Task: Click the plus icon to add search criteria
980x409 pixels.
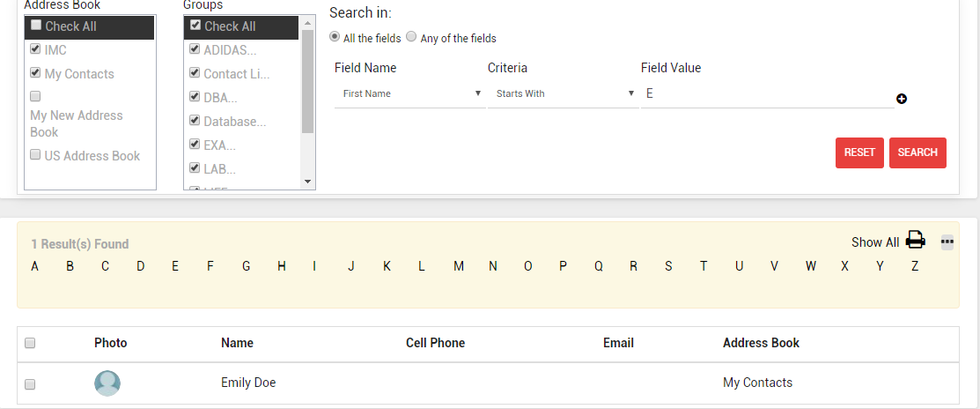Action: point(902,99)
